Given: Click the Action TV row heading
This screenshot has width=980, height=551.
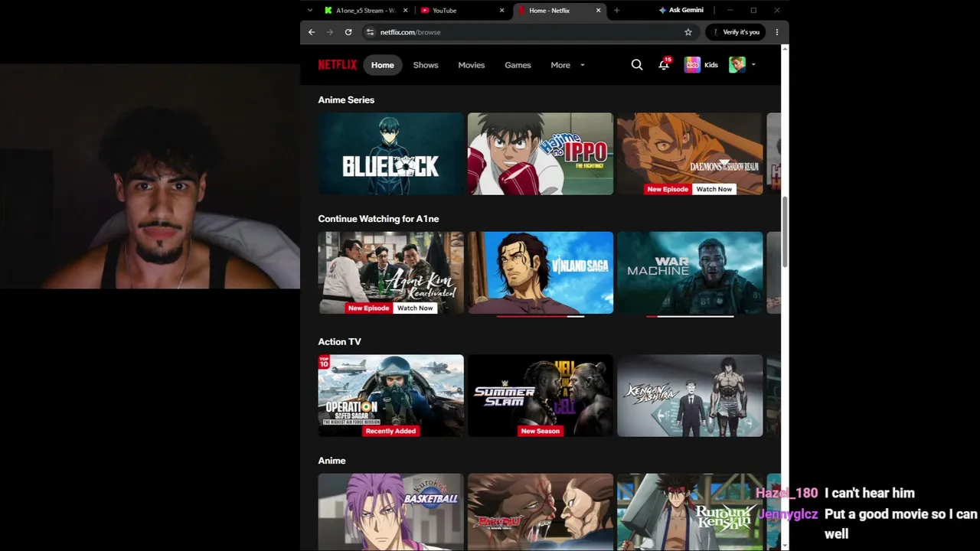Looking at the screenshot, I should (x=339, y=342).
